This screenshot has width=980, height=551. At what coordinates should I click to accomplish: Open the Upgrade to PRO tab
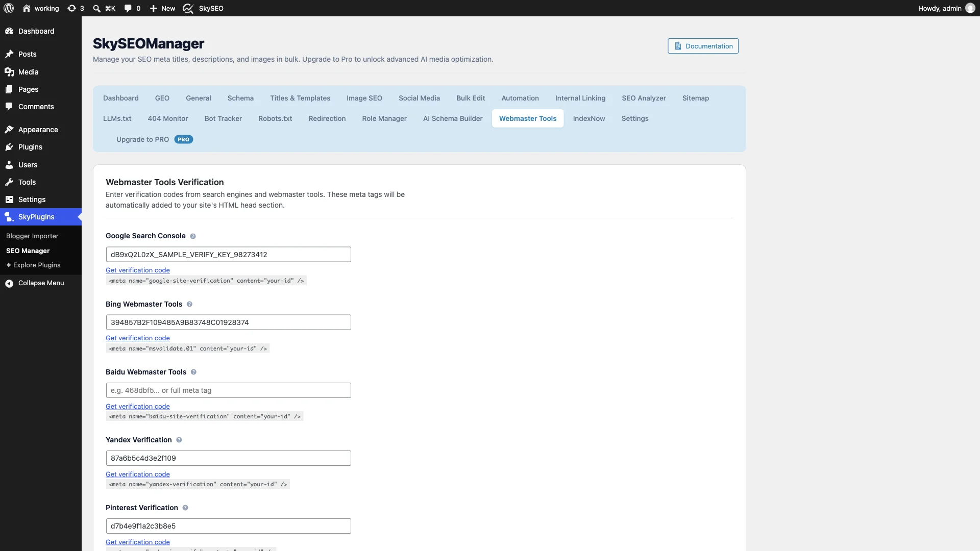(x=154, y=139)
